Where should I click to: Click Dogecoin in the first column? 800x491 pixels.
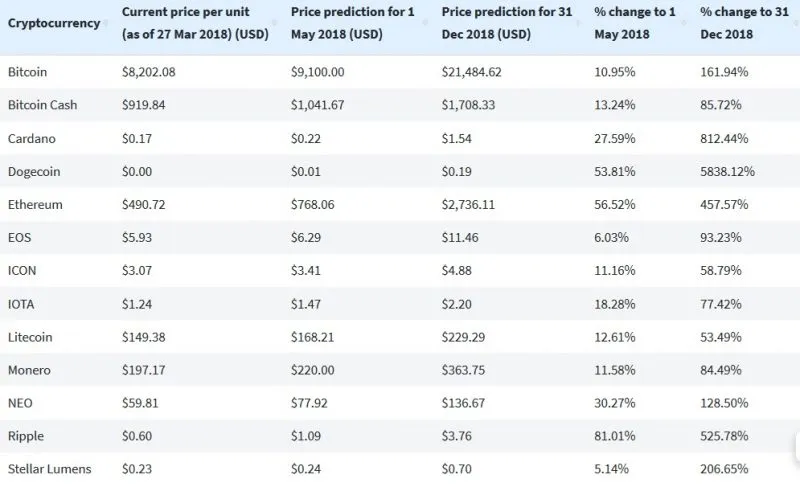(x=34, y=171)
